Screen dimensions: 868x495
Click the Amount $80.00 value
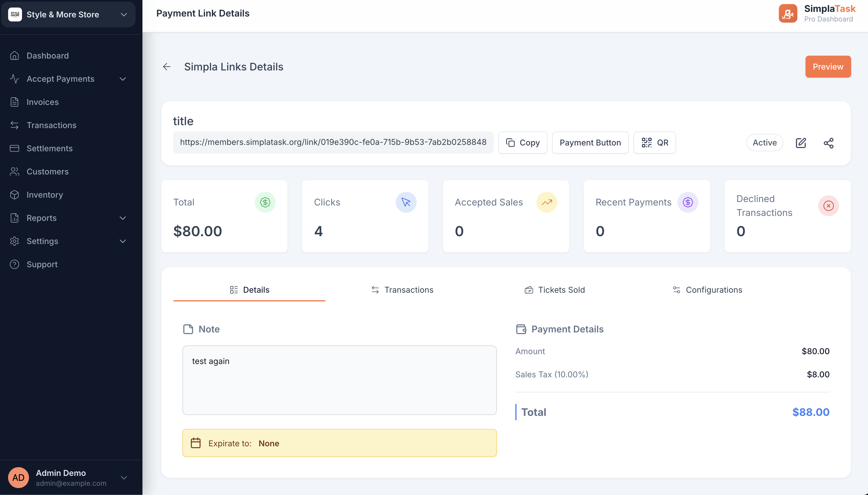(x=815, y=351)
